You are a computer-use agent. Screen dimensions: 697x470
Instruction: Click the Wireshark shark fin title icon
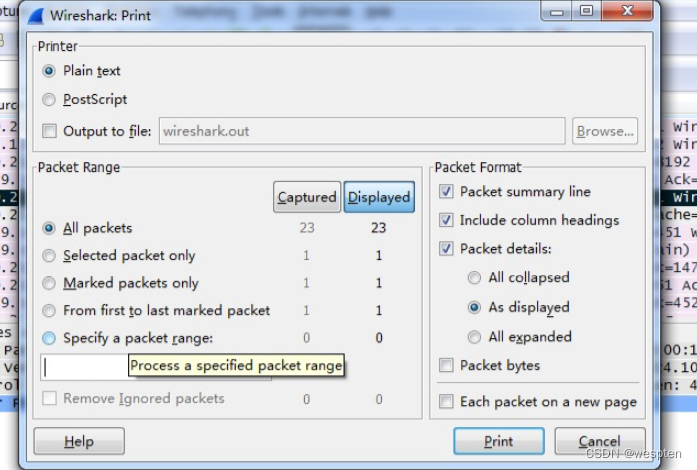[x=36, y=16]
